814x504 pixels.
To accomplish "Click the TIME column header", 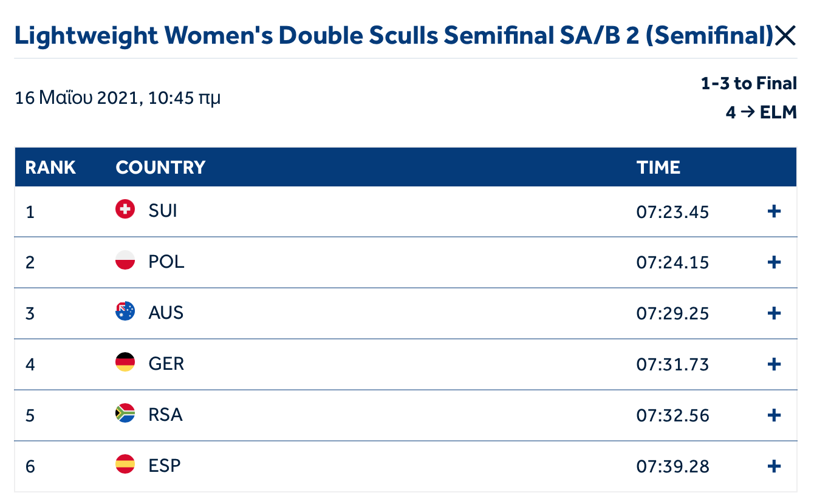I will point(658,168).
